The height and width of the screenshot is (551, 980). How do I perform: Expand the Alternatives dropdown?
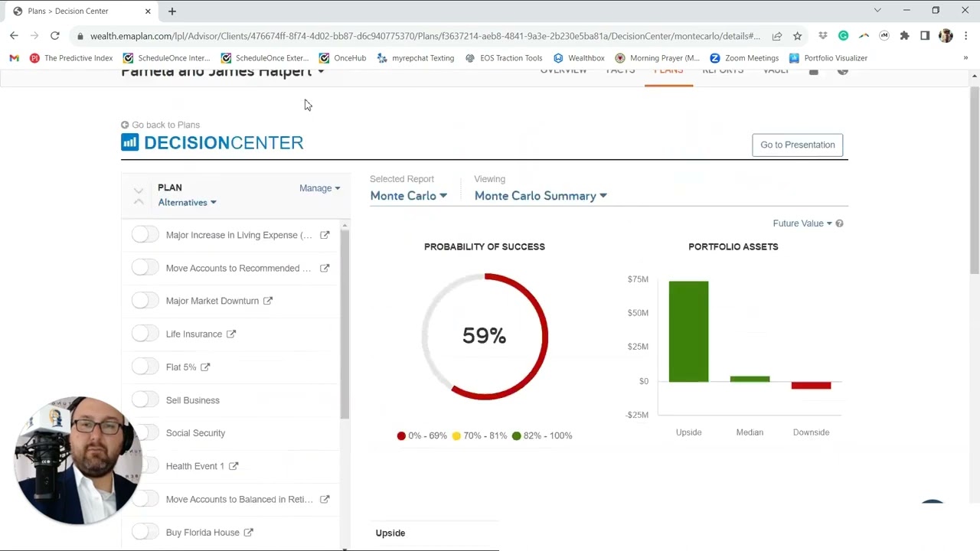(187, 203)
